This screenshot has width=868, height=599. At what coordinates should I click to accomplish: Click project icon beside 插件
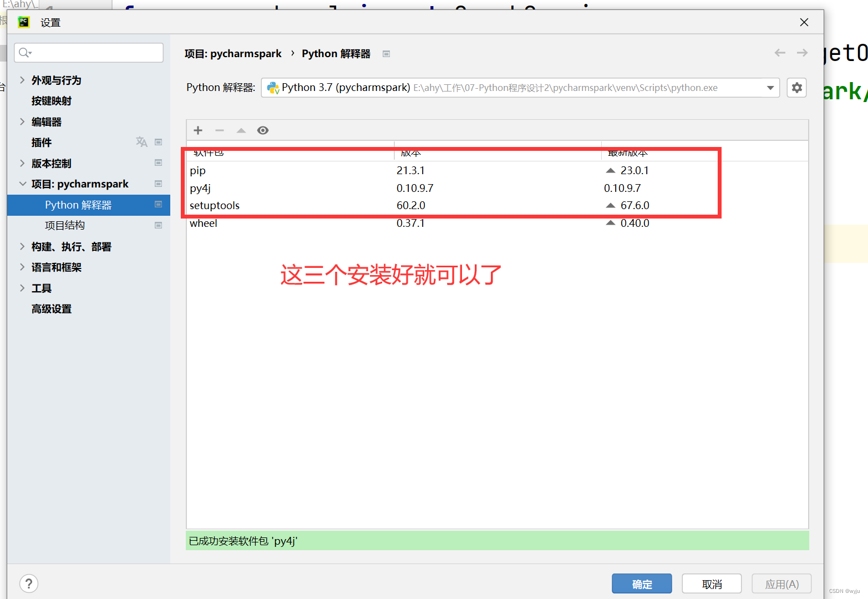158,142
